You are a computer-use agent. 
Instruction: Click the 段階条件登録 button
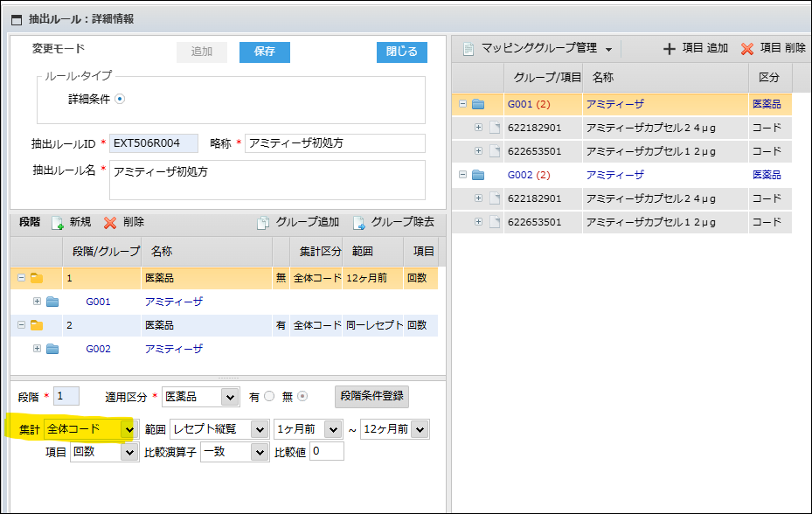click(371, 396)
